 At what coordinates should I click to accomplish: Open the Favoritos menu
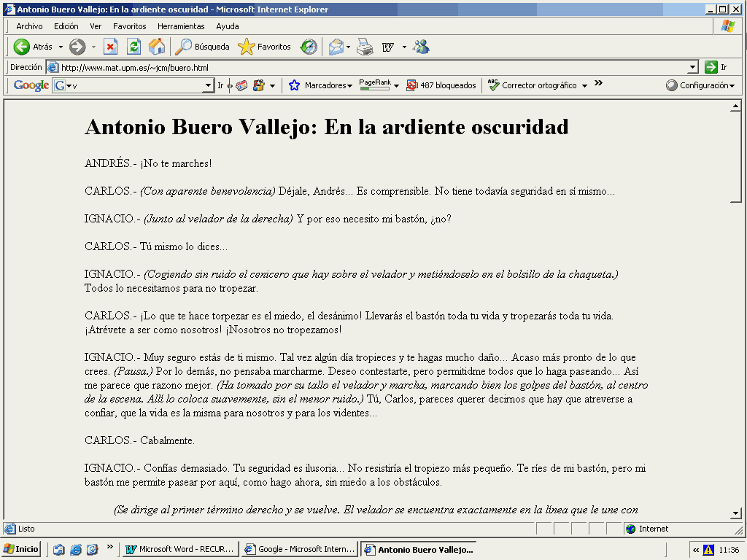130,26
